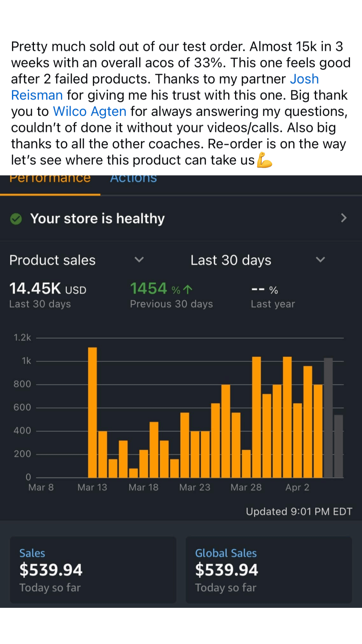
Task: Click the Updated 9:01 PM EDT timestamp
Action: (x=299, y=512)
